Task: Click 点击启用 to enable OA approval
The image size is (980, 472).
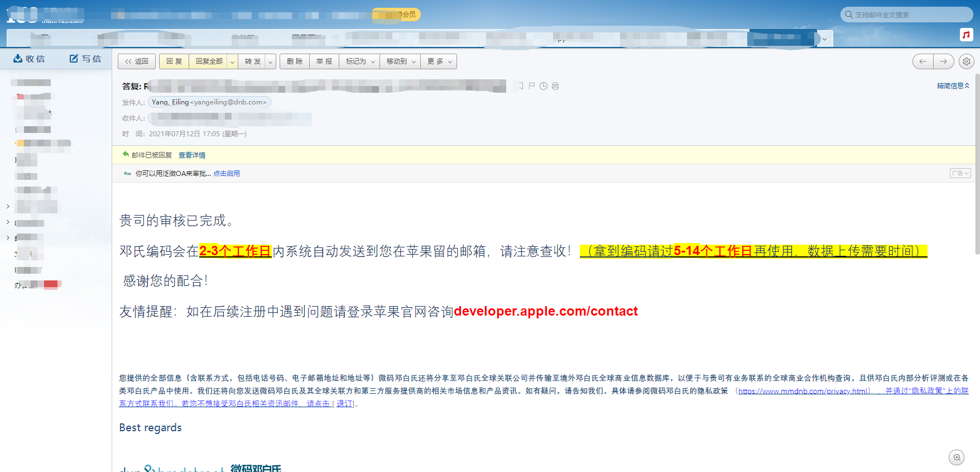Action: pos(227,174)
